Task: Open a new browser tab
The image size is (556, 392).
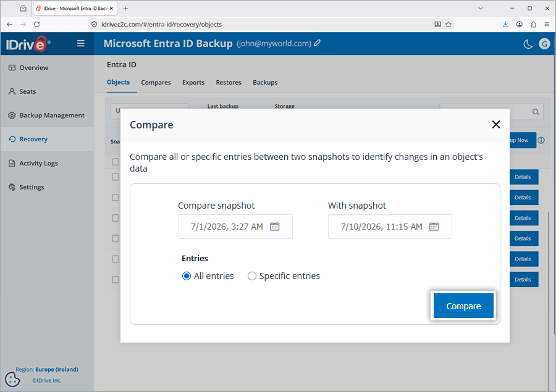Action: point(125,9)
